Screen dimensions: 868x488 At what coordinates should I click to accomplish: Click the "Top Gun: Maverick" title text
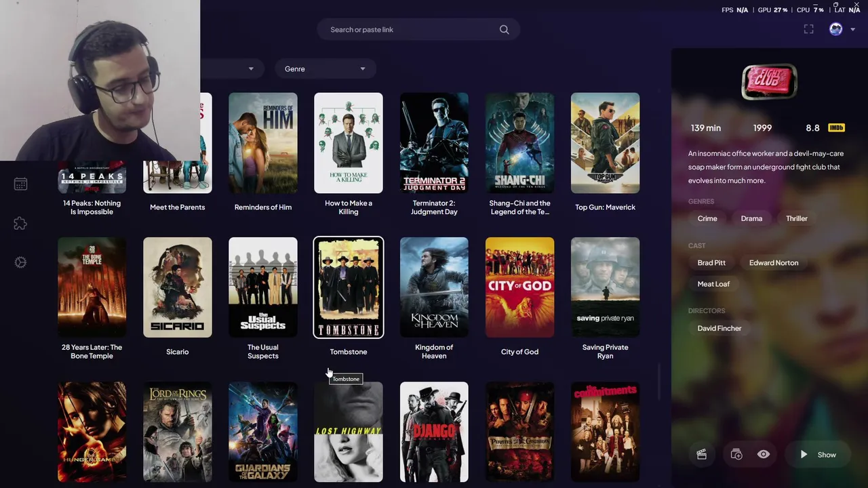[605, 207]
